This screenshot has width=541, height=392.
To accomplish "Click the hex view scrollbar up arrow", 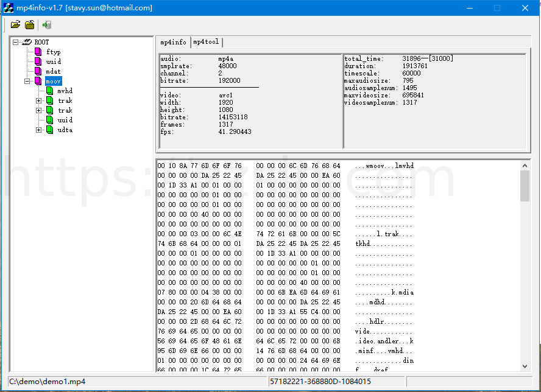I will coord(525,165).
